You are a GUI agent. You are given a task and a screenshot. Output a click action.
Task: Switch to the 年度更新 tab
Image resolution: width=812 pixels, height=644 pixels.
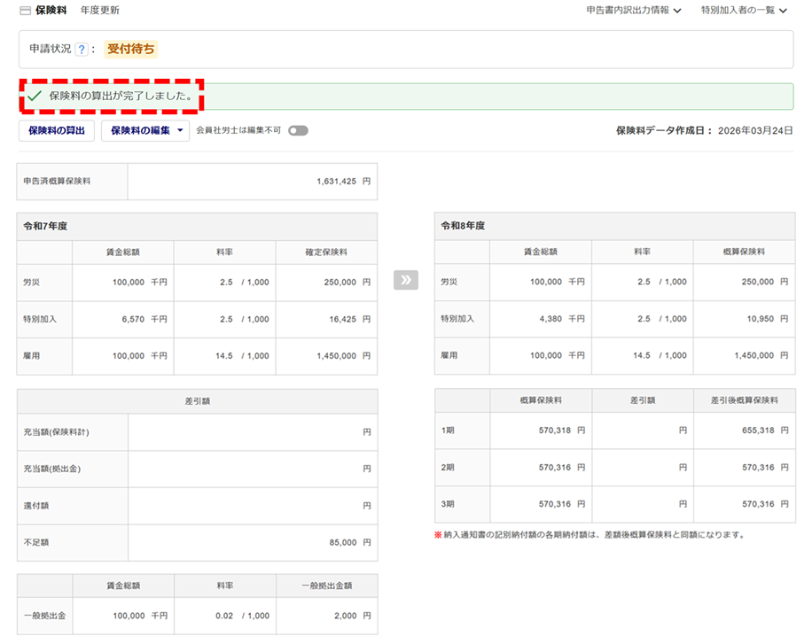pyautogui.click(x=99, y=11)
